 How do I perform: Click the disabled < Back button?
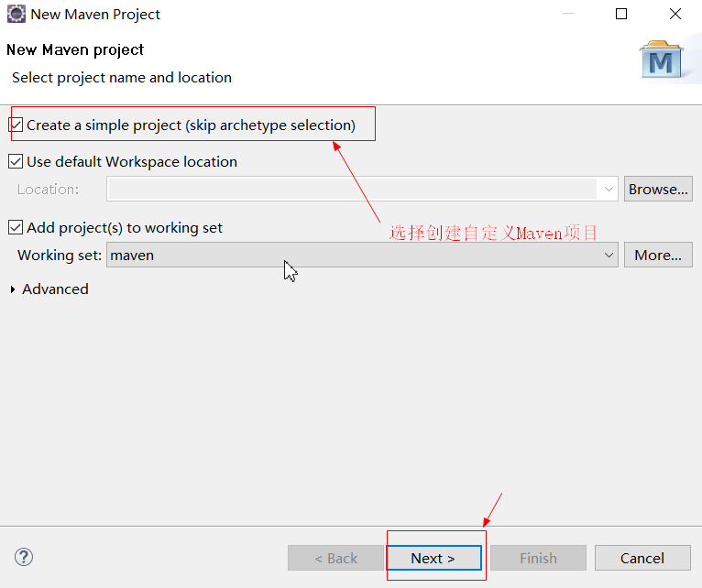point(335,558)
